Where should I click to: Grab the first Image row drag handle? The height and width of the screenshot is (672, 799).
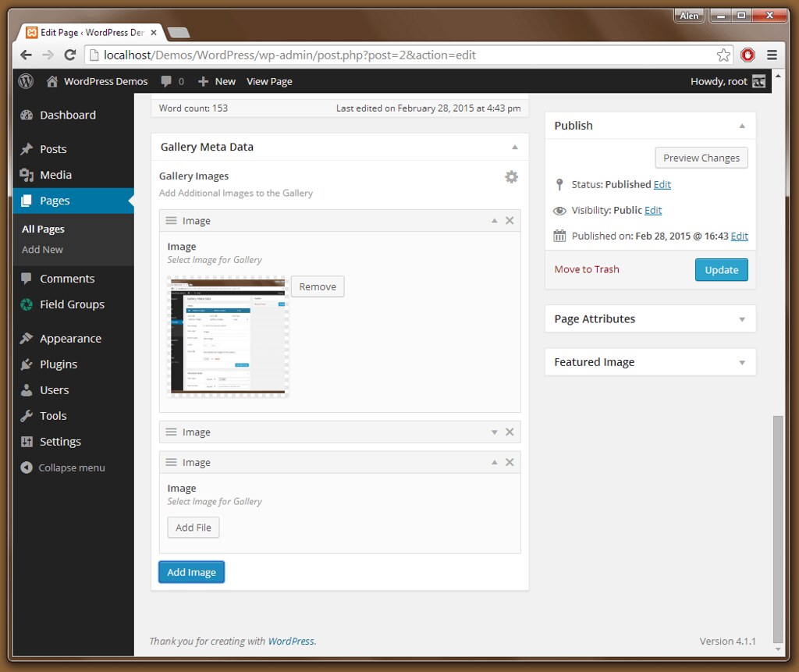pos(171,221)
